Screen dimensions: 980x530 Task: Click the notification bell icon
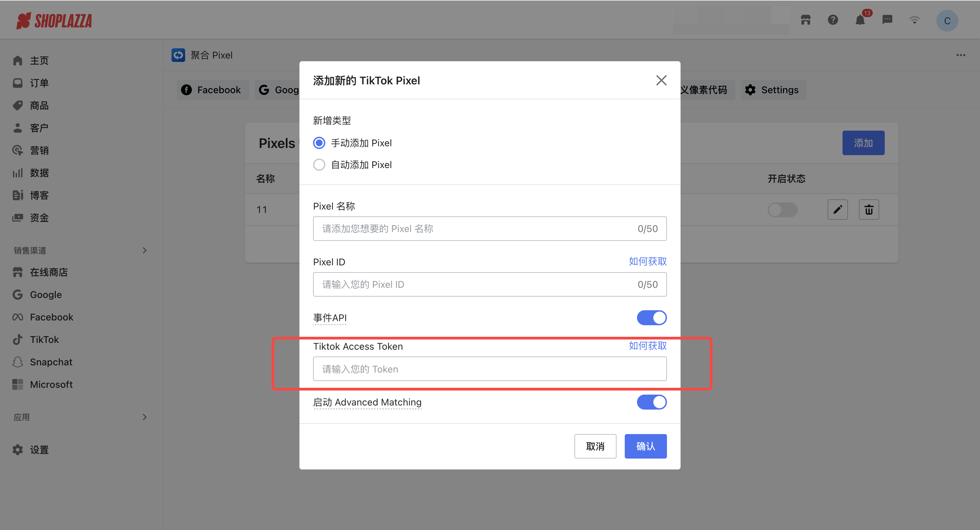[x=860, y=20]
